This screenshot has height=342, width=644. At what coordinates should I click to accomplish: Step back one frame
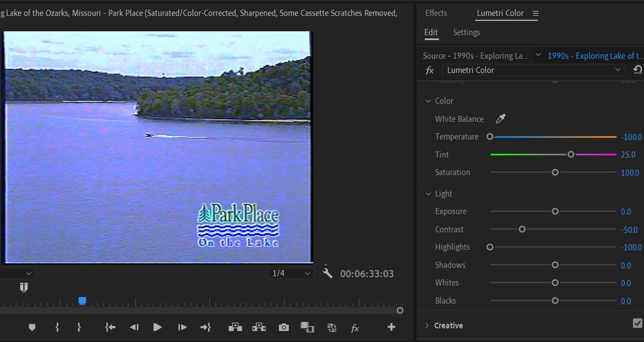coord(134,327)
